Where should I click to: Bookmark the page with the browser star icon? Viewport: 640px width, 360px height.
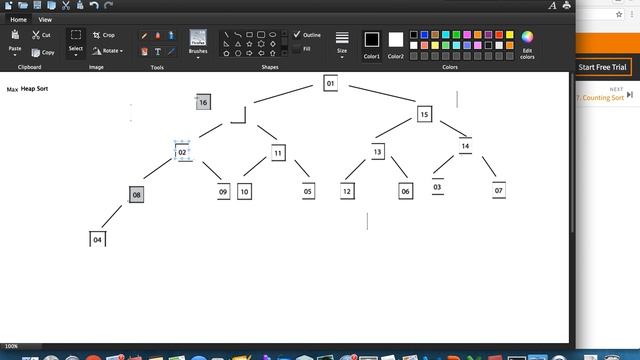pyautogui.click(x=619, y=15)
